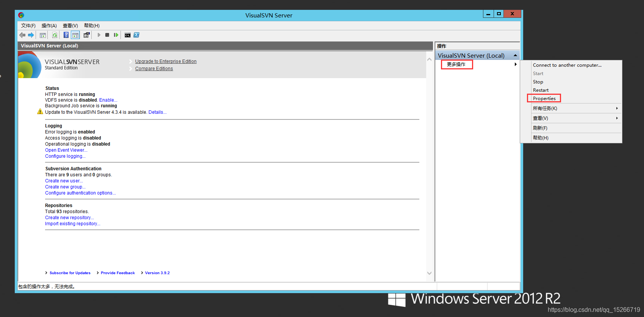Screen dimensions: 644x317
Task: Choose 刷新(F) in context menu
Action: [572, 128]
